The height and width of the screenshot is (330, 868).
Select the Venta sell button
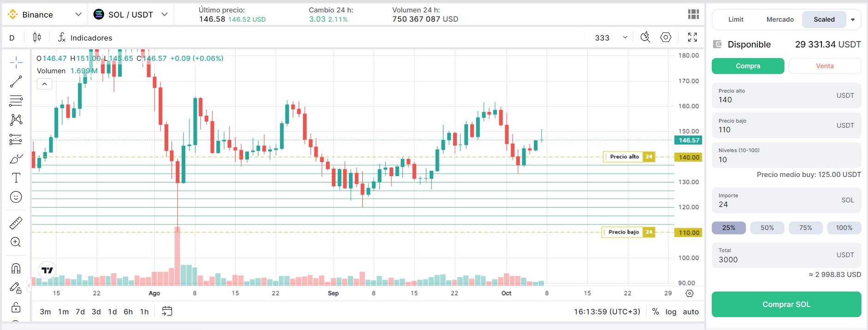point(825,66)
